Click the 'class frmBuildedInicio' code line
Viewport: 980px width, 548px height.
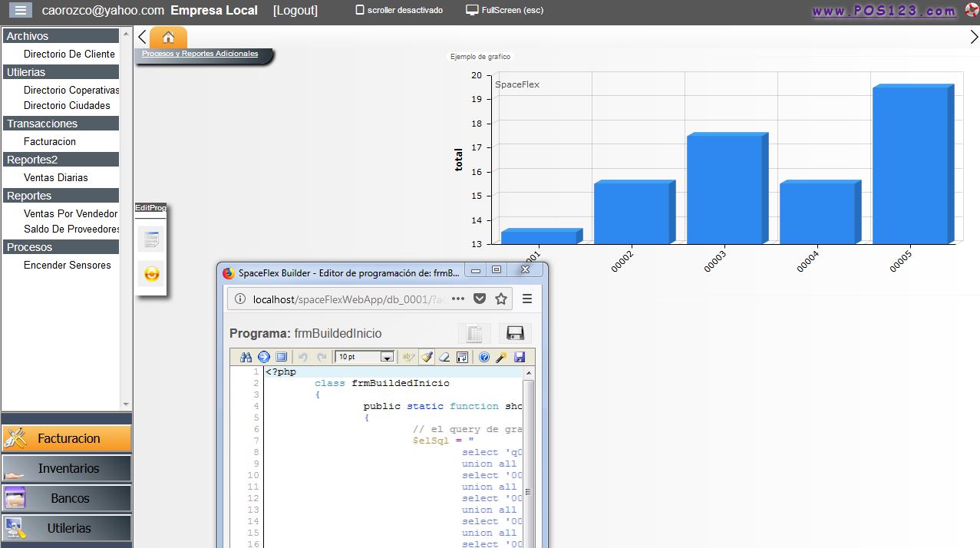tap(382, 384)
